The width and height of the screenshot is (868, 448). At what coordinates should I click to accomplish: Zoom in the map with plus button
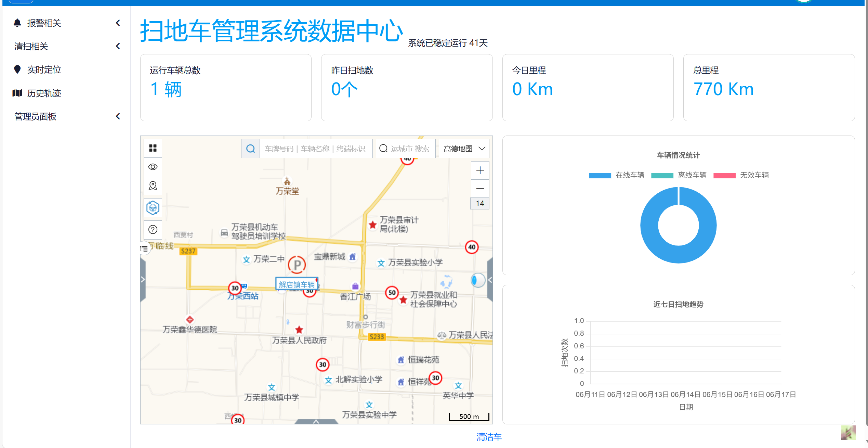pos(480,170)
